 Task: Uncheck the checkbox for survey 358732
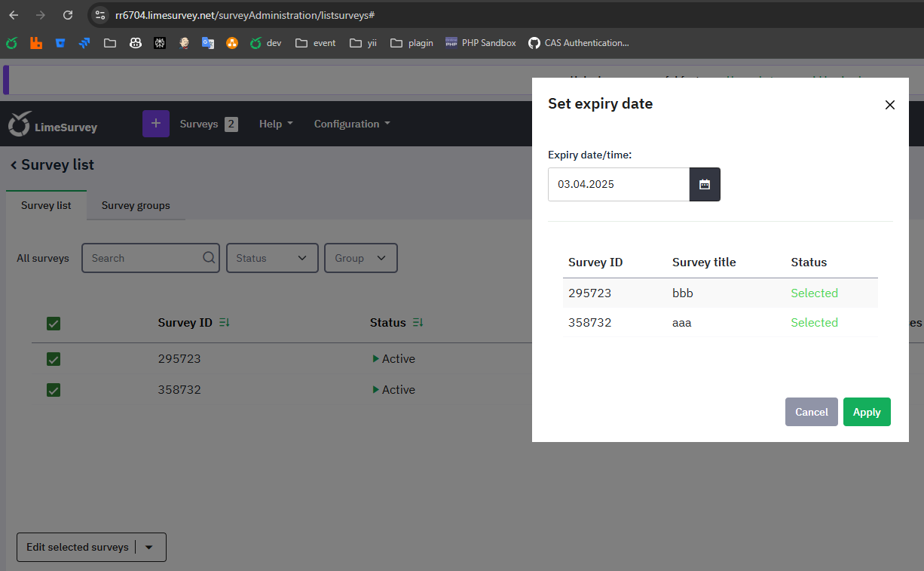tap(54, 390)
